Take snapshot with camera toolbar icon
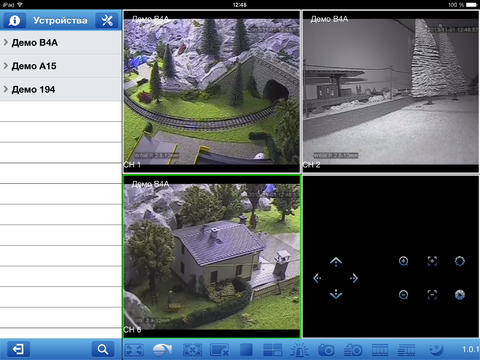 coord(326,350)
